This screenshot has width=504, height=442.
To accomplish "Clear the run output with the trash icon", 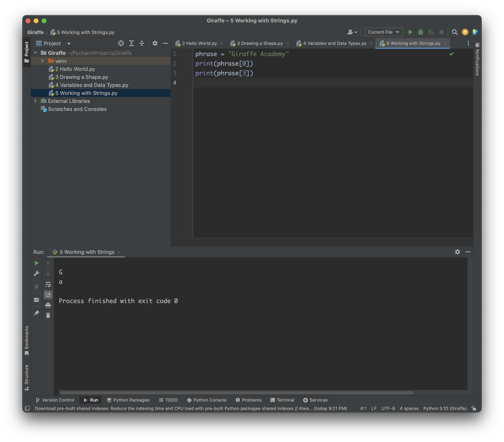I will point(48,315).
